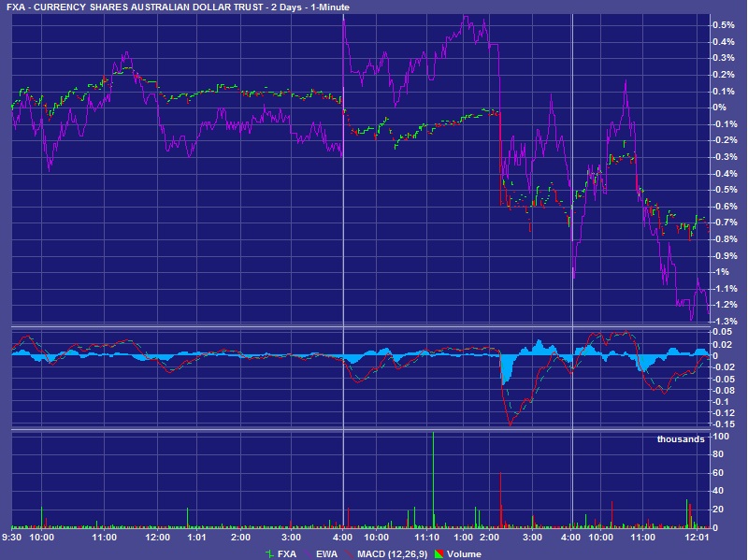Click the -1% price axis label

[x=721, y=272]
